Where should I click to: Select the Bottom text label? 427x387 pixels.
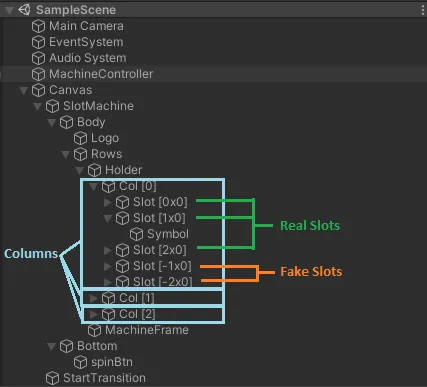(x=97, y=346)
